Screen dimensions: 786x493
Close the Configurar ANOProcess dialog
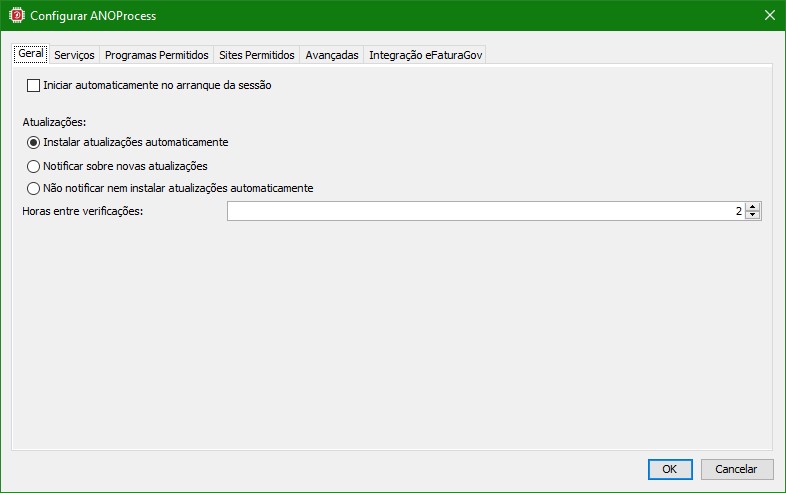click(770, 16)
